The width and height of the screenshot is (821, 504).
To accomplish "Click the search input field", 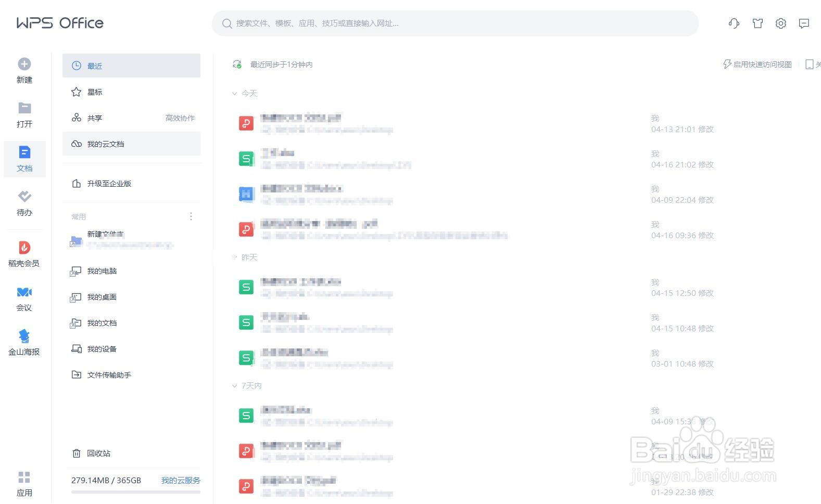I will pyautogui.click(x=455, y=23).
